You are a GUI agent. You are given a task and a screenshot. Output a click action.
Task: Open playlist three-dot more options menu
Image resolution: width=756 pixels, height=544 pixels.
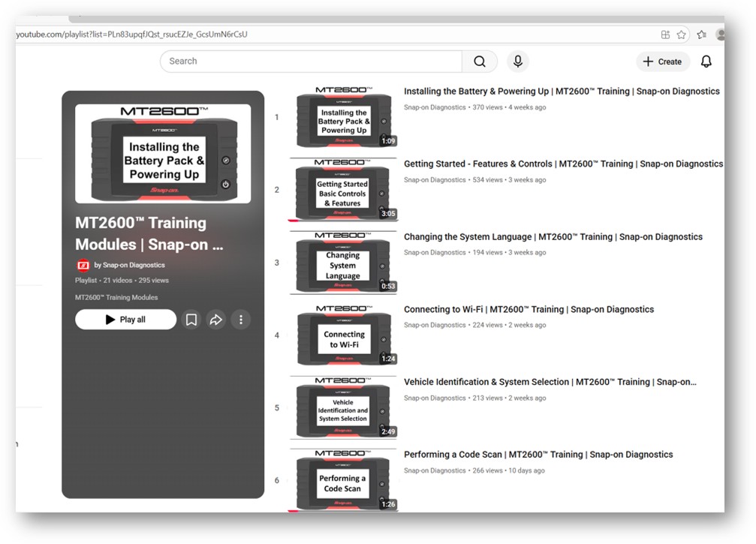pos(241,320)
